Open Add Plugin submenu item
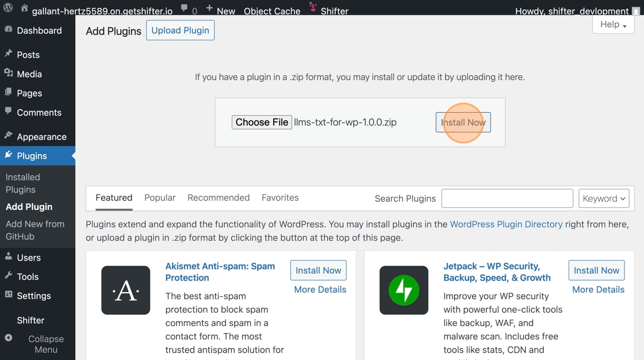644x360 pixels. [x=29, y=206]
